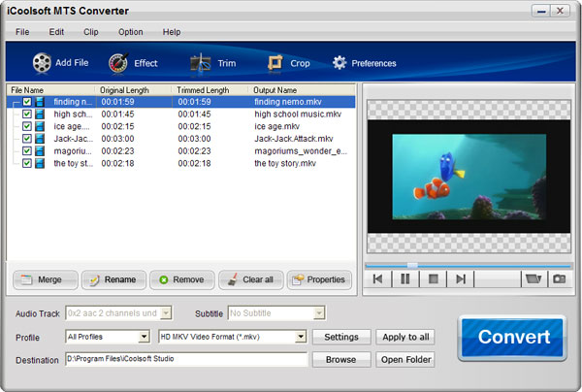Pause the video preview
Image resolution: width=582 pixels, height=392 pixels.
(x=405, y=278)
